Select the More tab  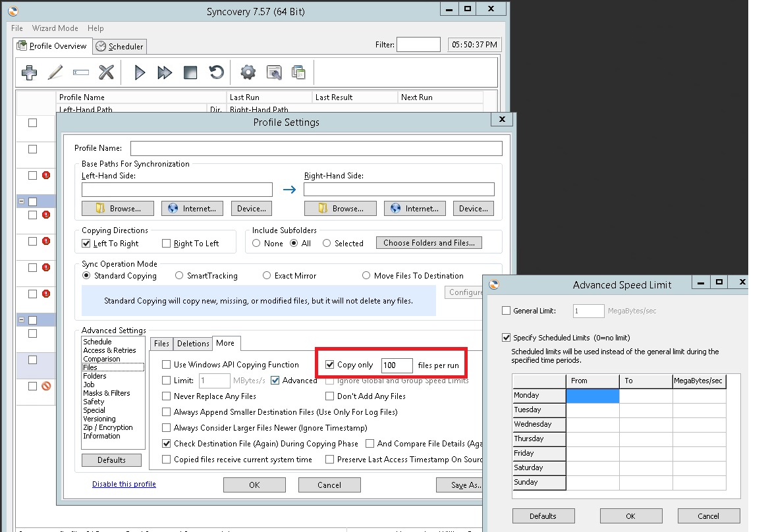pyautogui.click(x=225, y=343)
